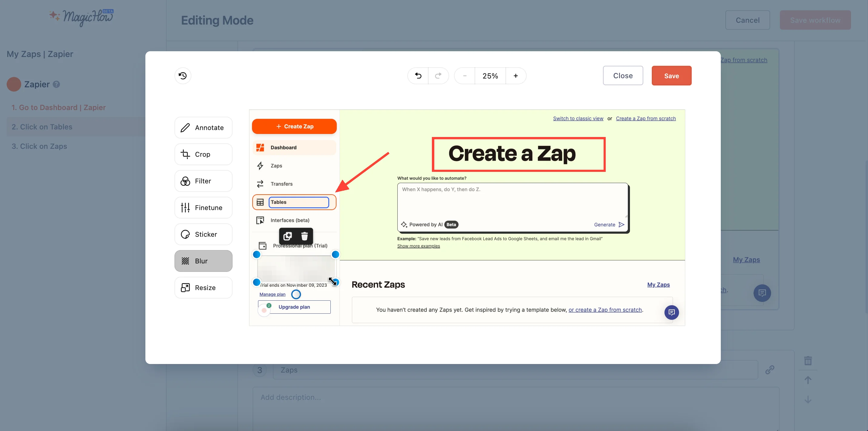The height and width of the screenshot is (431, 868).
Task: Open the Sticker tool
Action: click(203, 234)
